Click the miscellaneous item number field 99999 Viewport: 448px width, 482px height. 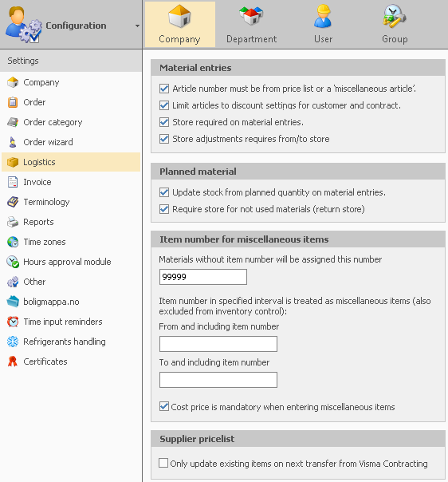tap(203, 277)
